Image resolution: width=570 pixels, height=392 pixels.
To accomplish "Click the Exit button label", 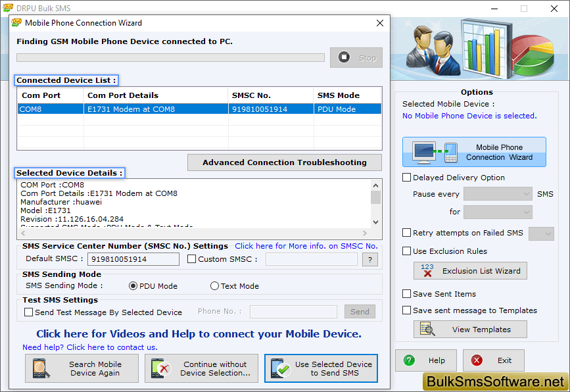I will [x=504, y=360].
